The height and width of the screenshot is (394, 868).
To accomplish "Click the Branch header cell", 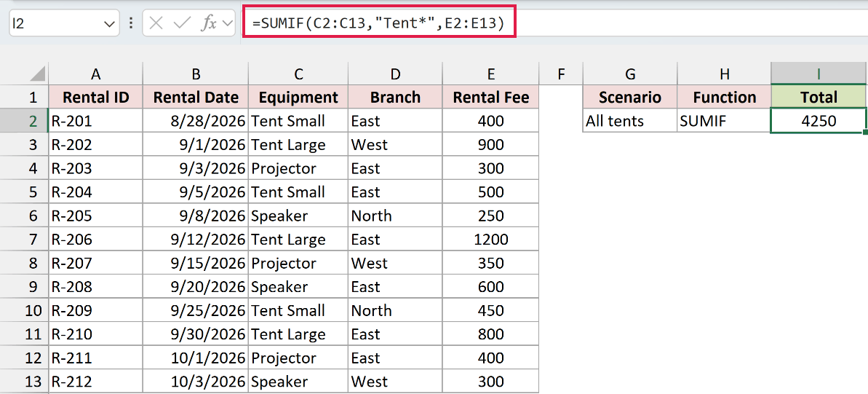I will coord(395,98).
